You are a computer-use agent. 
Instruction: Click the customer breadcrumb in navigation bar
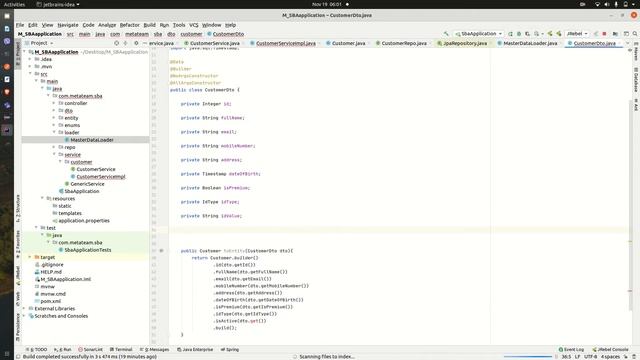tap(191, 34)
